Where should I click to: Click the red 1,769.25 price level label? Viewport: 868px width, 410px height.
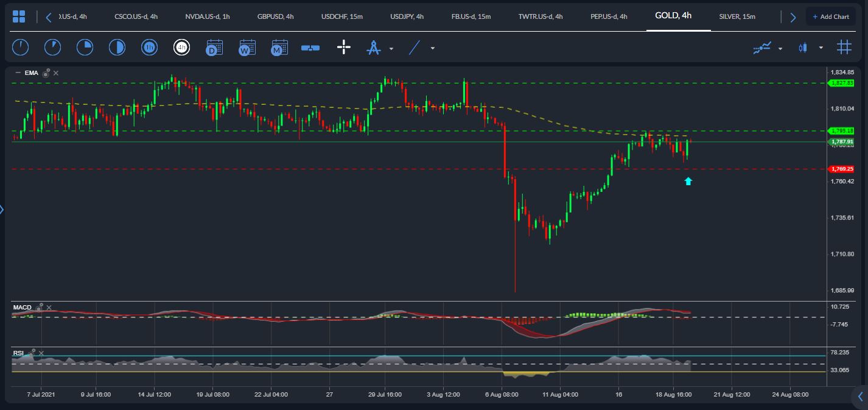[842, 169]
